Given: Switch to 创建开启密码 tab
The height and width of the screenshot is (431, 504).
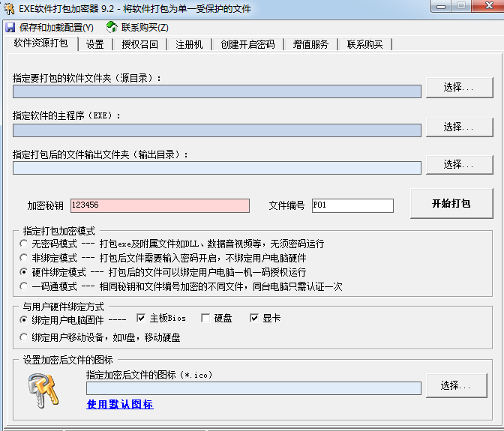Looking at the screenshot, I should 247,44.
